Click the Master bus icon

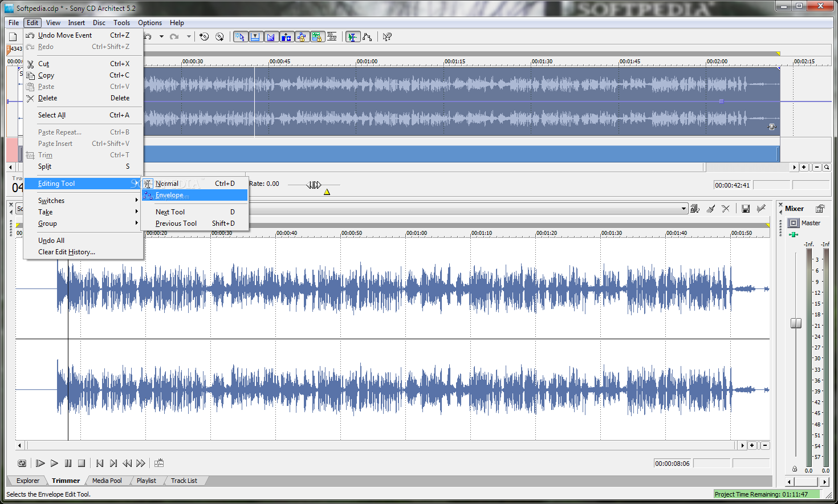click(794, 223)
